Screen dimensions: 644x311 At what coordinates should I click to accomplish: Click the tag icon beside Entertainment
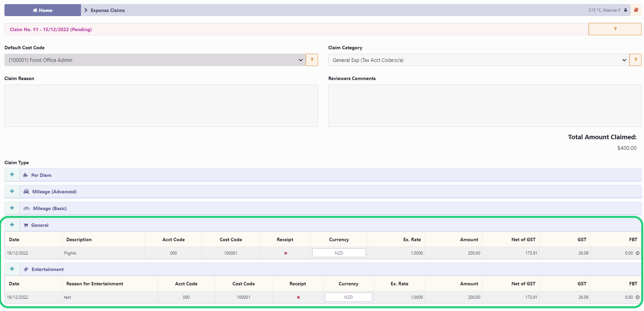(x=26, y=269)
